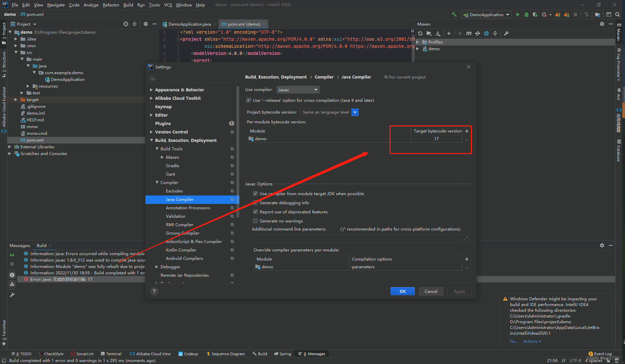The width and height of the screenshot is (625, 364).
Task: Click Additional command line parameters field
Action: point(361,239)
